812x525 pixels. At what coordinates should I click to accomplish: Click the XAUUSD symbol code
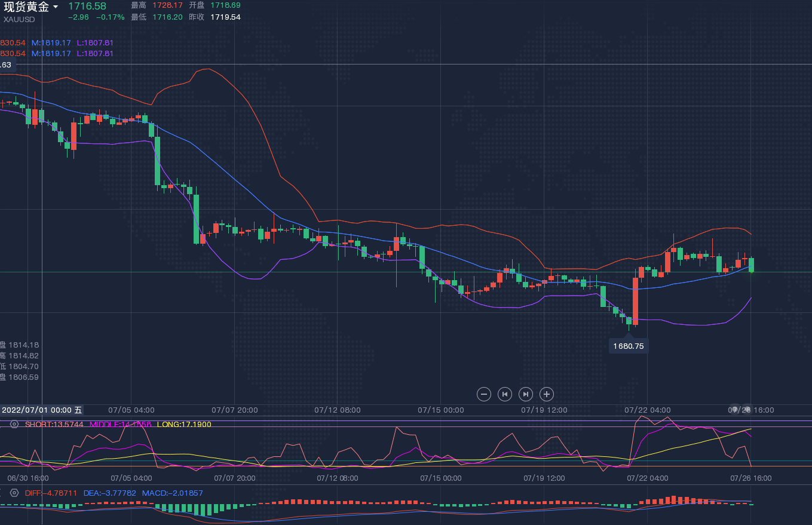coord(19,19)
